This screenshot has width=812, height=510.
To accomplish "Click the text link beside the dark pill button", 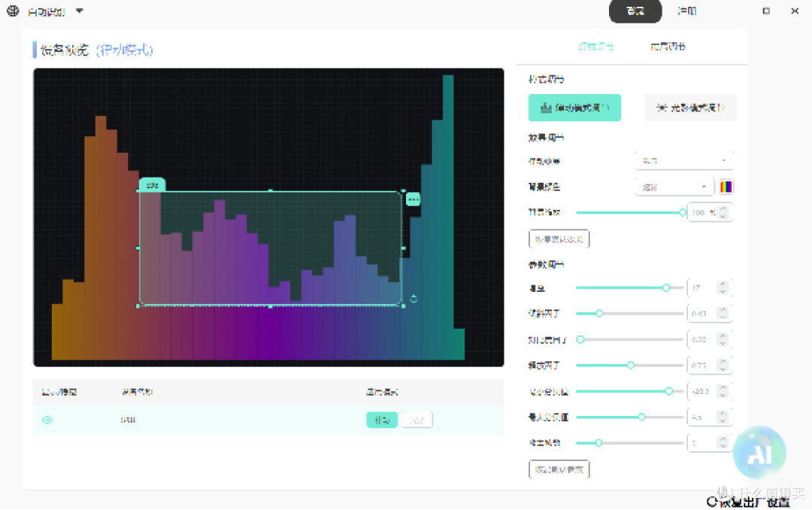I will click(687, 11).
